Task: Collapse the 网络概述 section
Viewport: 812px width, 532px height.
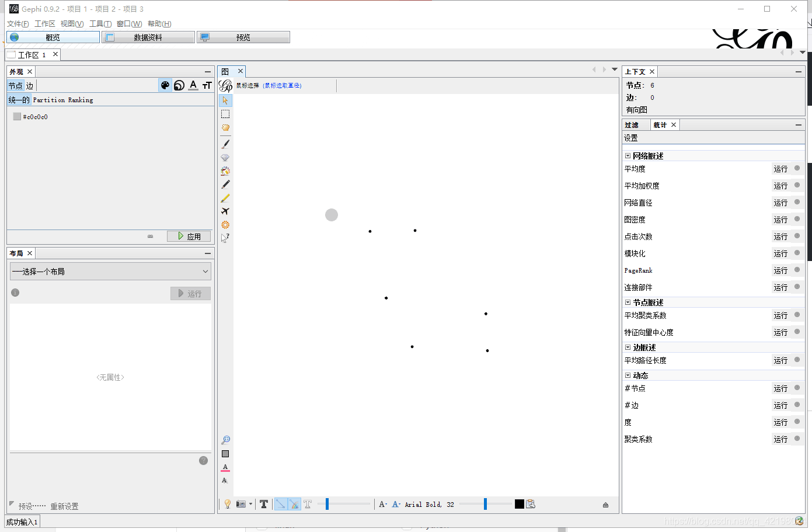Action: (x=628, y=156)
